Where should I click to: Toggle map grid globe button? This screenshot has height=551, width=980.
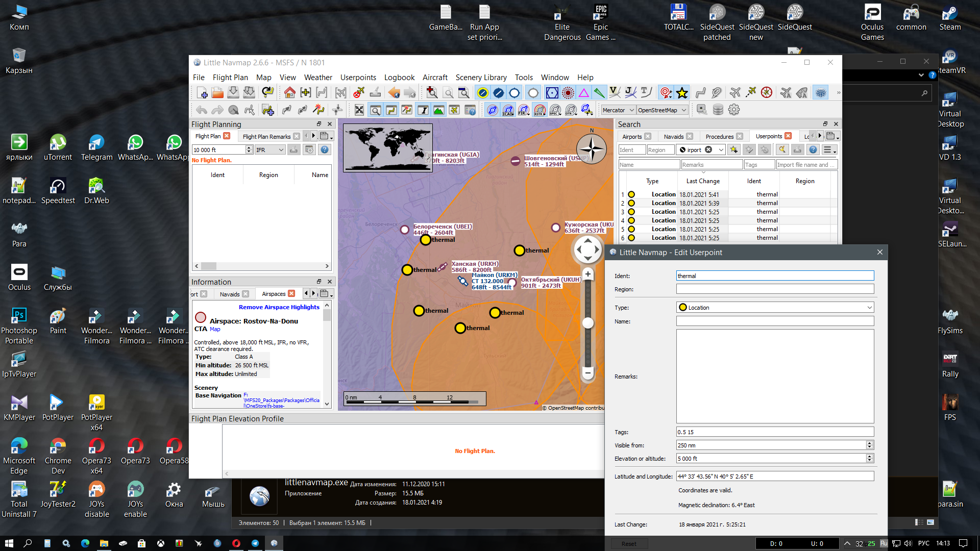click(x=820, y=93)
